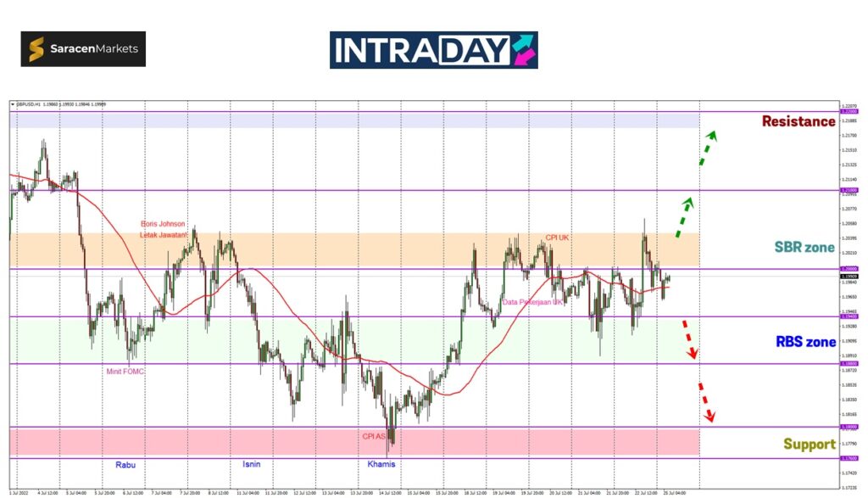868x498 pixels.
Task: Click the Support label
Action: (x=809, y=444)
